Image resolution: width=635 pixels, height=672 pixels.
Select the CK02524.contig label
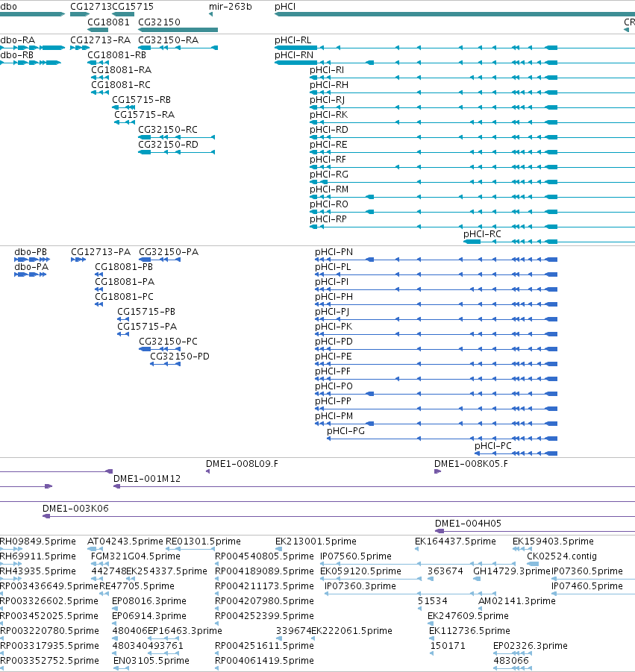click(562, 556)
